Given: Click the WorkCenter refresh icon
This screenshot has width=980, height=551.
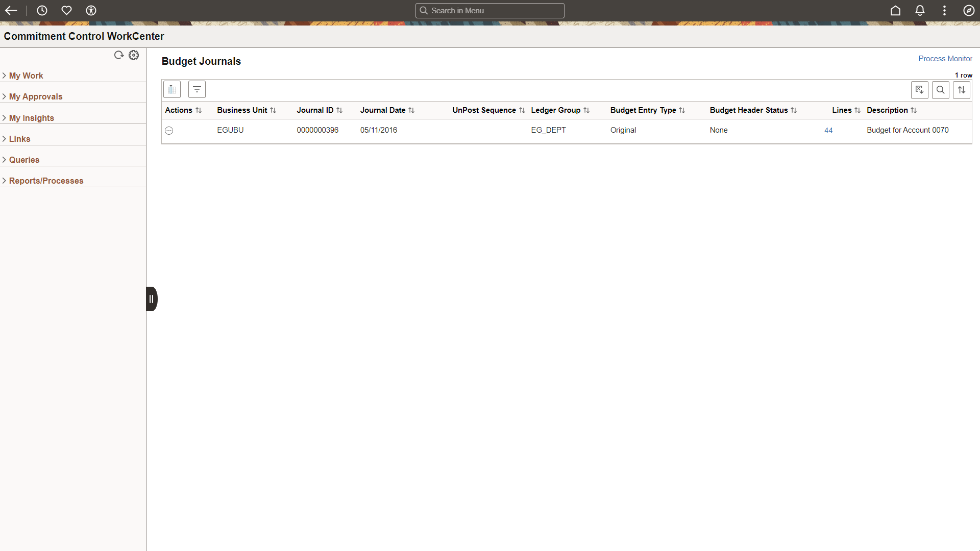Looking at the screenshot, I should (x=119, y=55).
